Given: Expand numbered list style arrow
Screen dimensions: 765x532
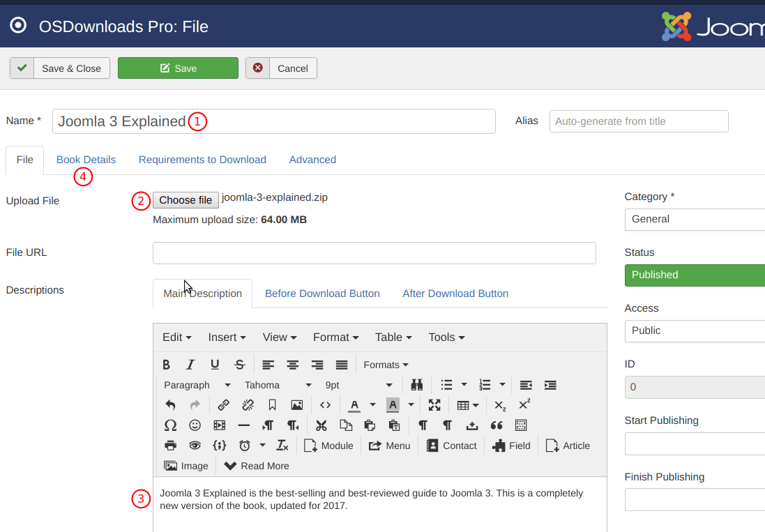Looking at the screenshot, I should coord(502,385).
